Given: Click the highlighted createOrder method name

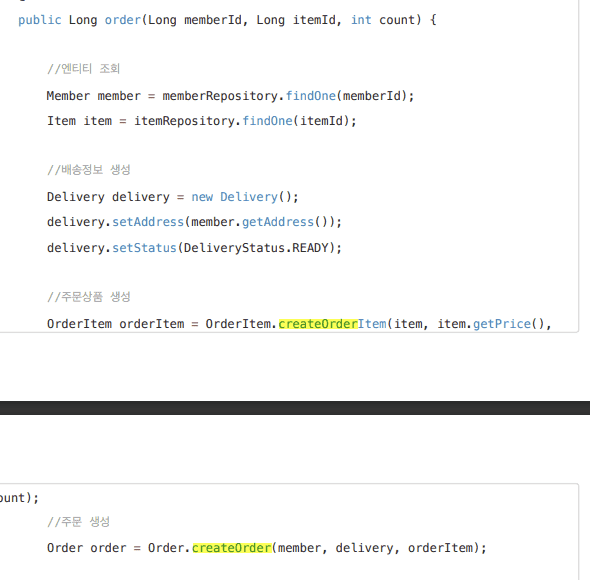Looking at the screenshot, I should click(x=232, y=548).
